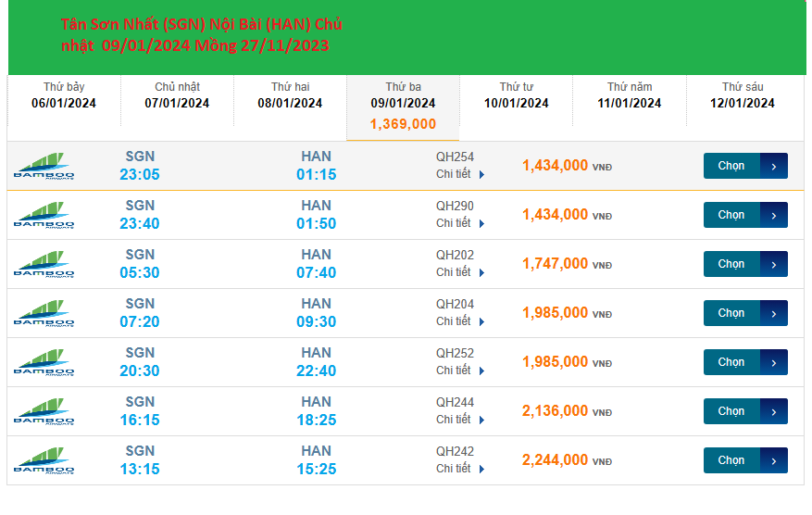The width and height of the screenshot is (812, 515).
Task: Click arrow icon on QH244 Chọn button
Action: click(774, 411)
